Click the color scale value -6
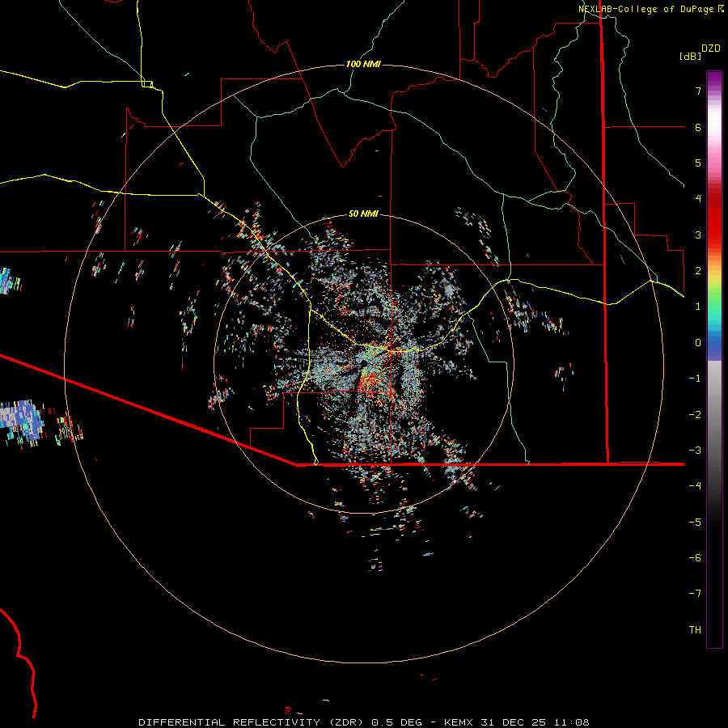The width and height of the screenshot is (728, 728). (x=695, y=558)
